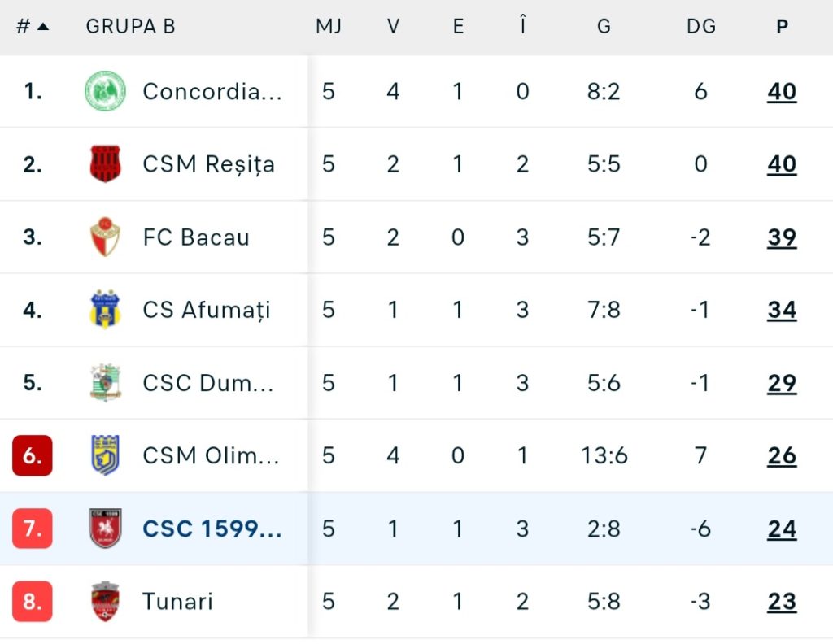The height and width of the screenshot is (644, 833).
Task: Open Tunari's 23 points details
Action: point(782,602)
